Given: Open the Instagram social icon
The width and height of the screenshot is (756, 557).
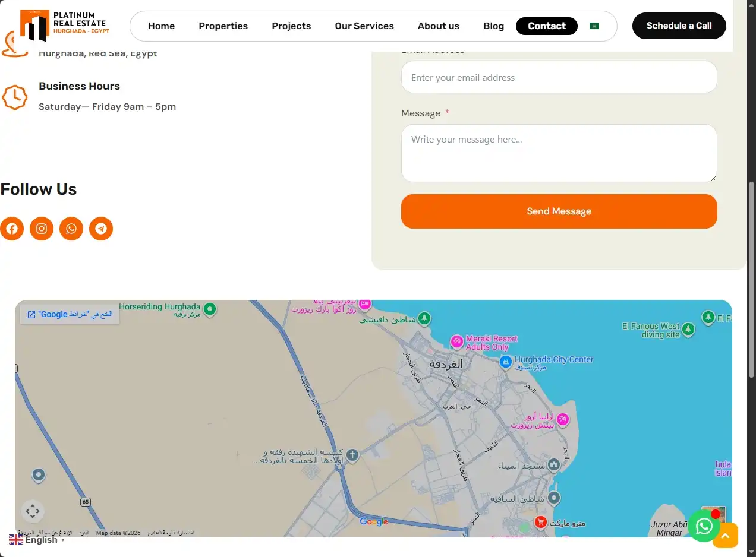Looking at the screenshot, I should pyautogui.click(x=42, y=229).
